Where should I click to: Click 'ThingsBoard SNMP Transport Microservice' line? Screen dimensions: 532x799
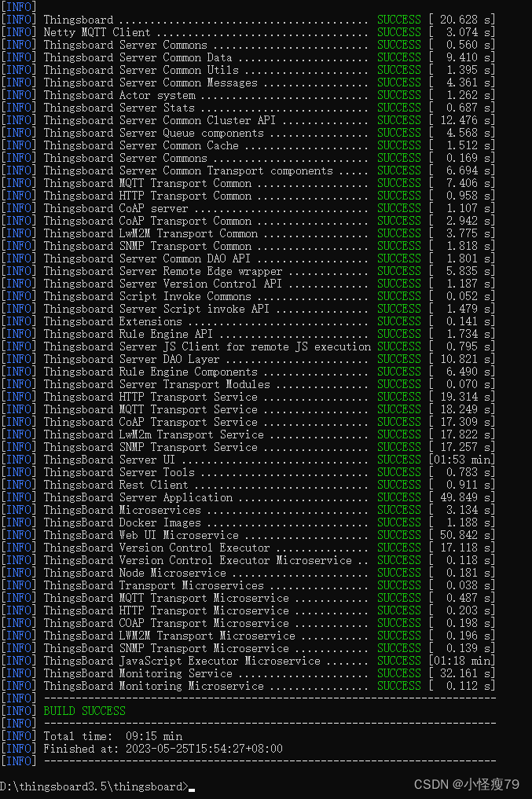pos(248,648)
